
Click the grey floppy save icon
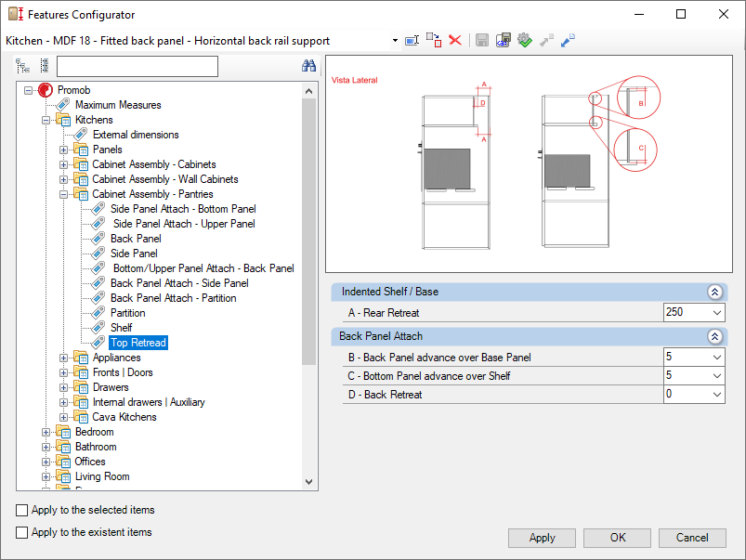pyautogui.click(x=482, y=41)
